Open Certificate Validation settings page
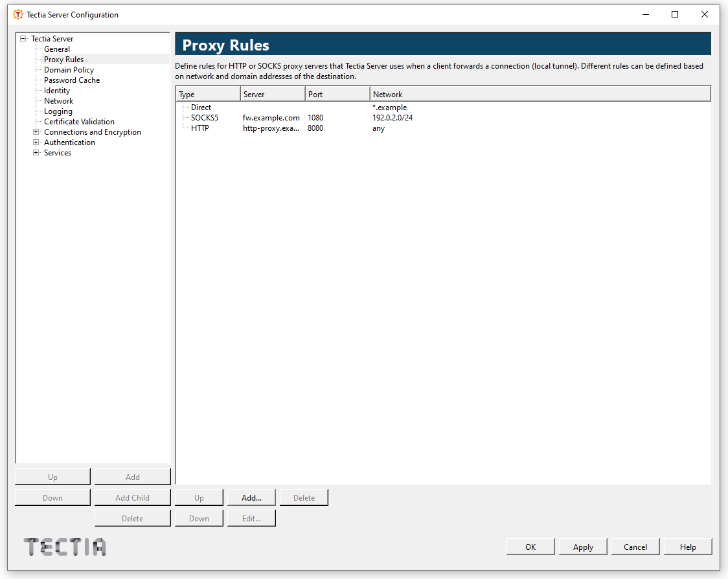Viewport: 728px width, 579px height. [79, 122]
